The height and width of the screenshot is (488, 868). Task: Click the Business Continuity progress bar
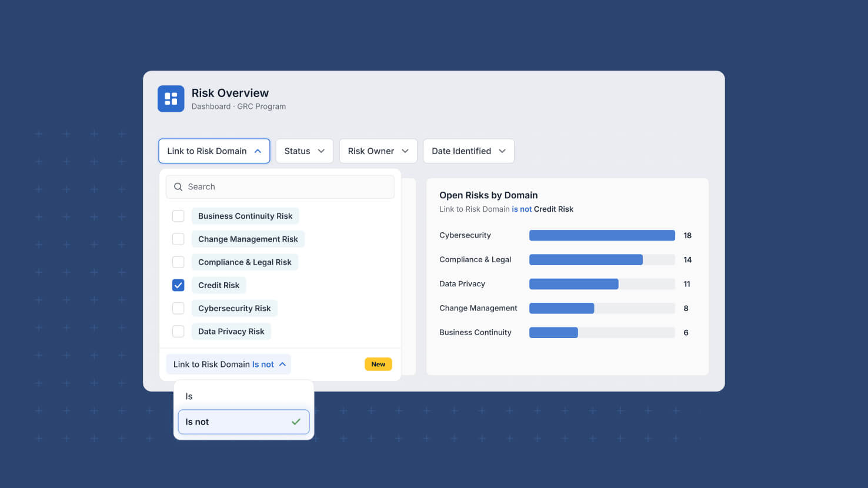tap(602, 332)
